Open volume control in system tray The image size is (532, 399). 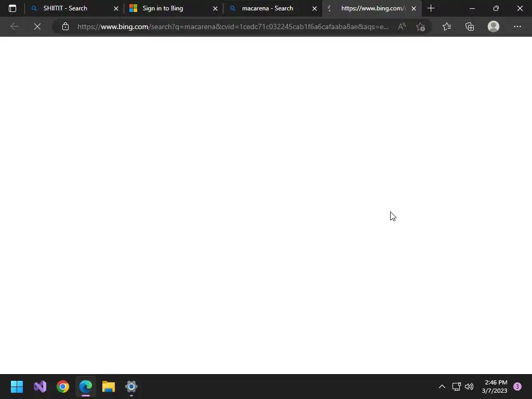tap(469, 387)
